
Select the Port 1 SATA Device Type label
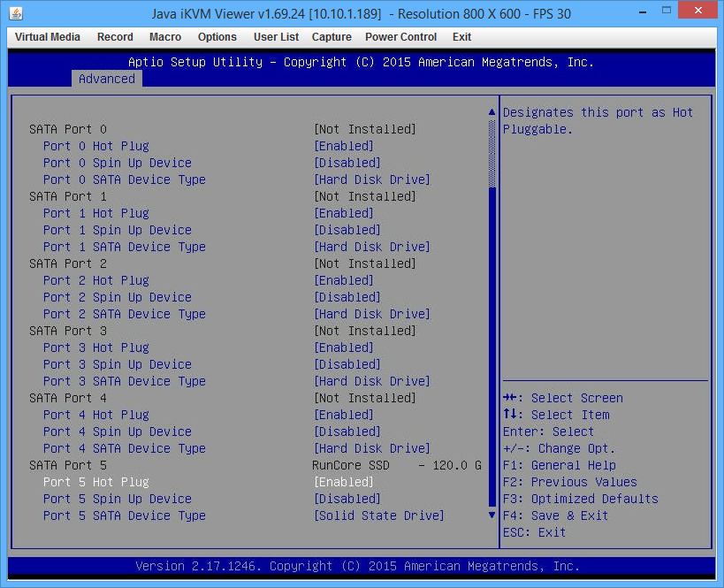point(125,247)
